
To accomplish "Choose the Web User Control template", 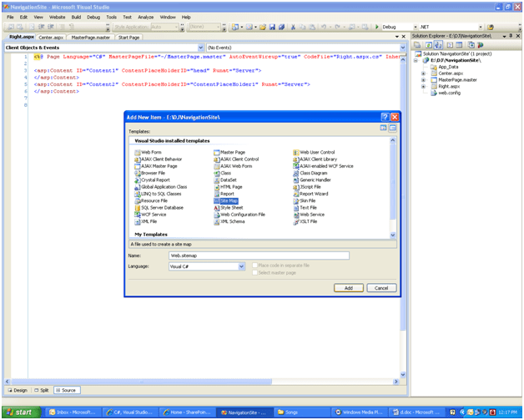I will tap(296, 152).
